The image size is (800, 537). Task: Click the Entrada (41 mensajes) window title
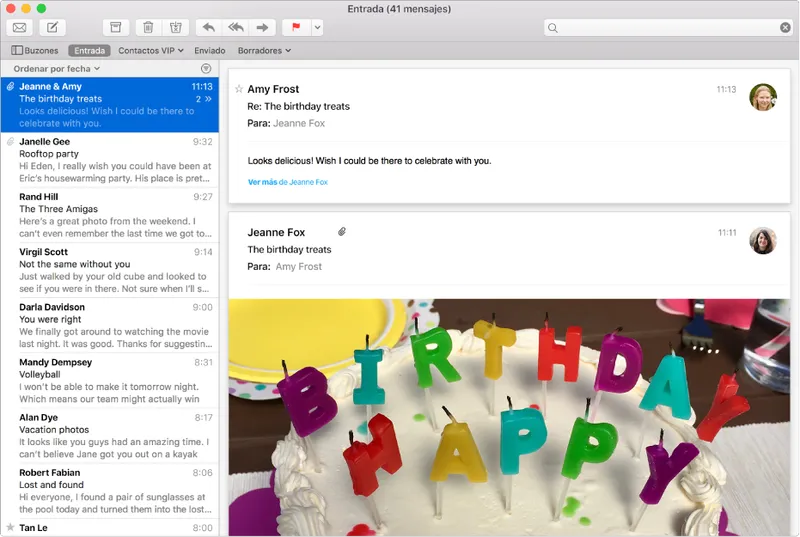(399, 9)
